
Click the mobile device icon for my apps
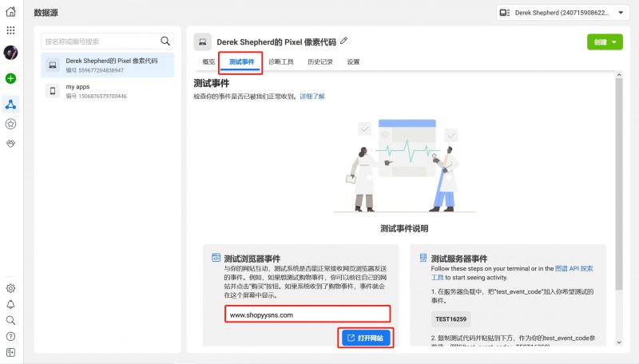[x=53, y=91]
